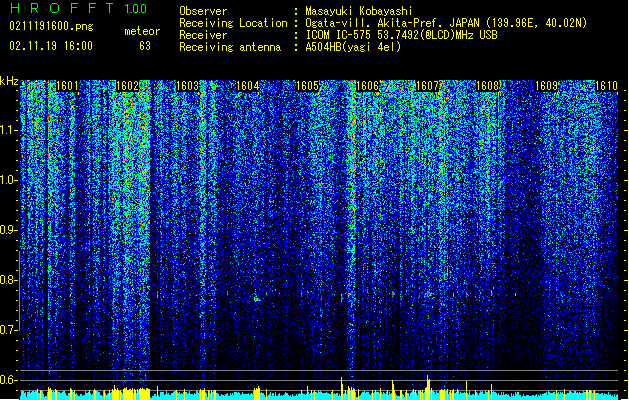The image size is (629, 400).
Task: Click the 0.7 kHz axis label
Action: [x=9, y=330]
